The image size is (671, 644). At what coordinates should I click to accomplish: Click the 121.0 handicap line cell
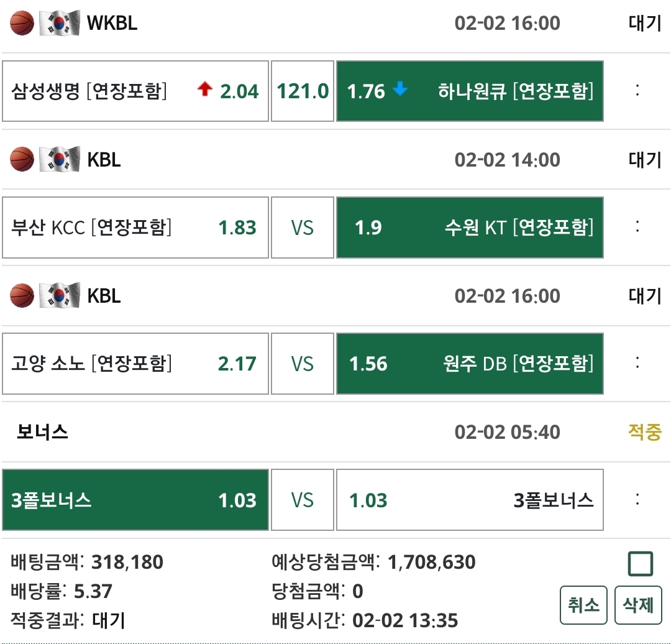click(x=303, y=91)
